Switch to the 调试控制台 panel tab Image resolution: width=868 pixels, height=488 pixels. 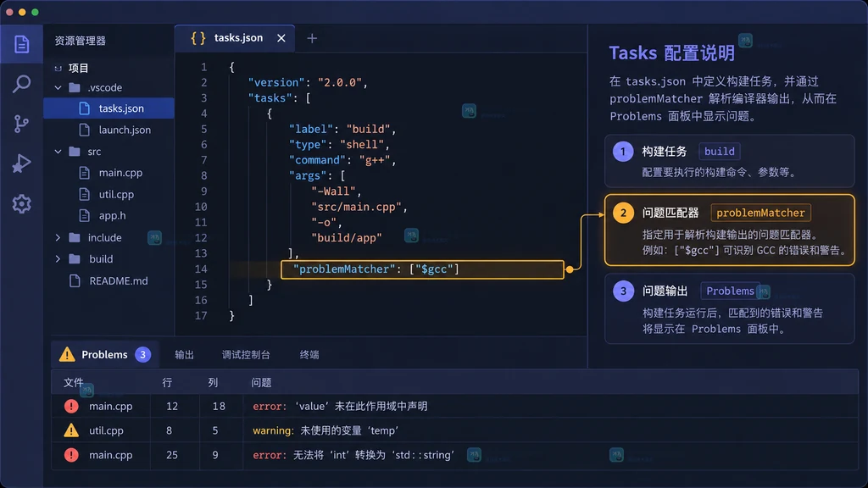[246, 355]
